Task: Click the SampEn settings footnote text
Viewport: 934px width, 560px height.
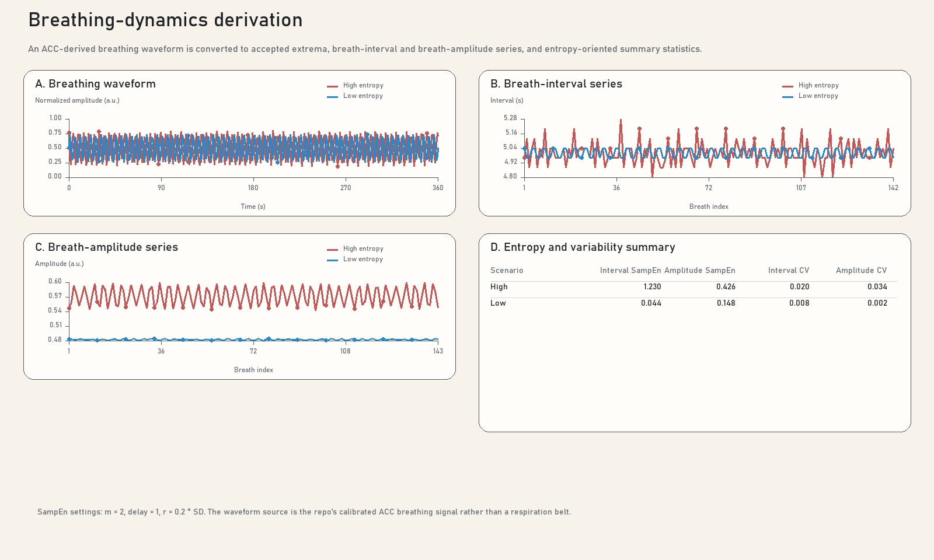Action: pos(304,512)
